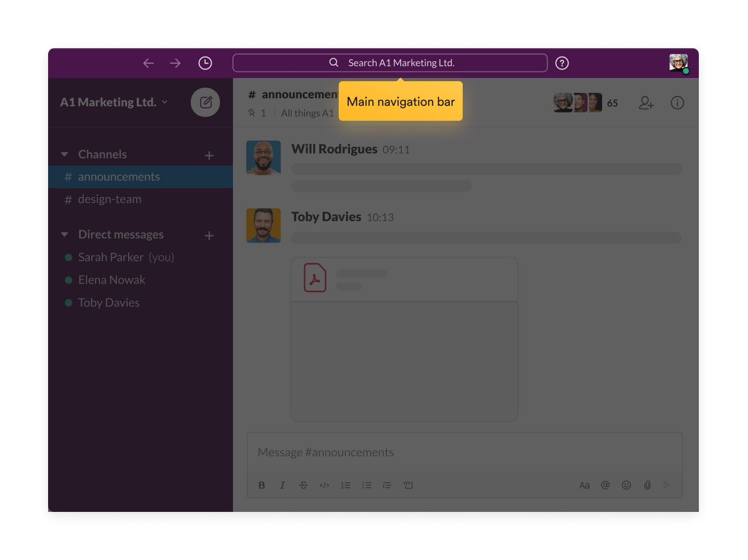The height and width of the screenshot is (560, 748).
Task: Click Toby Davies name in message
Action: (x=326, y=217)
